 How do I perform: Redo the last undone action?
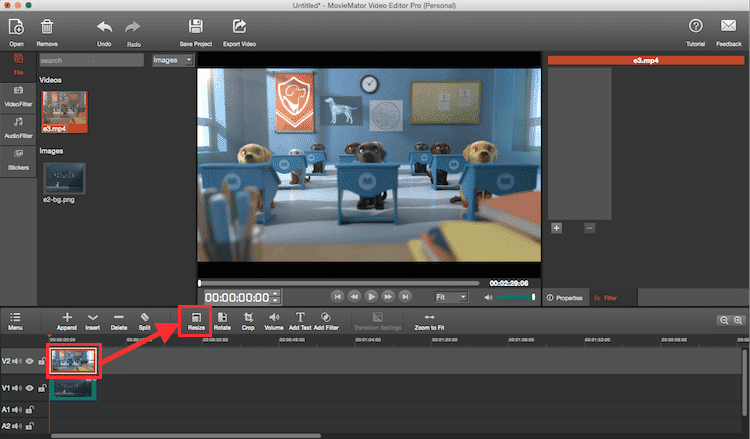pyautogui.click(x=133, y=27)
